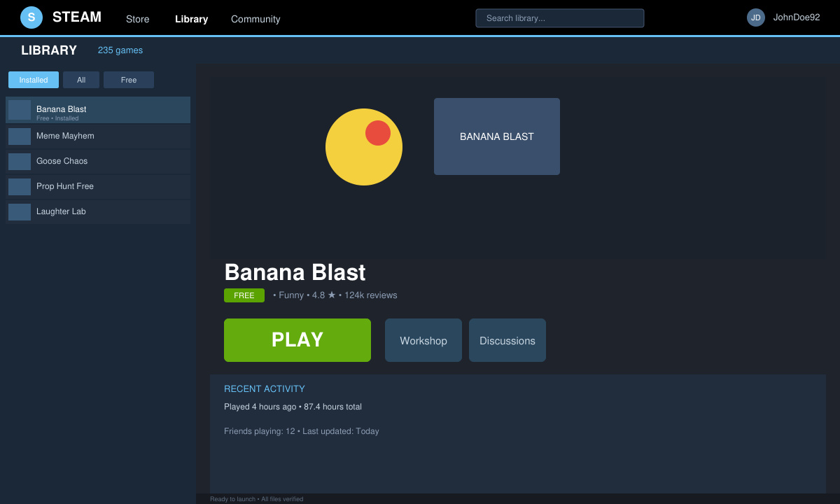Click the Banana Blast game thumbnail in sidebar

(20, 110)
